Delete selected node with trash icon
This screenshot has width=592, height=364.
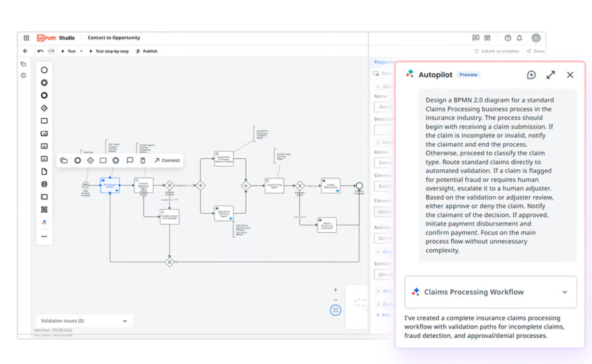pos(143,160)
